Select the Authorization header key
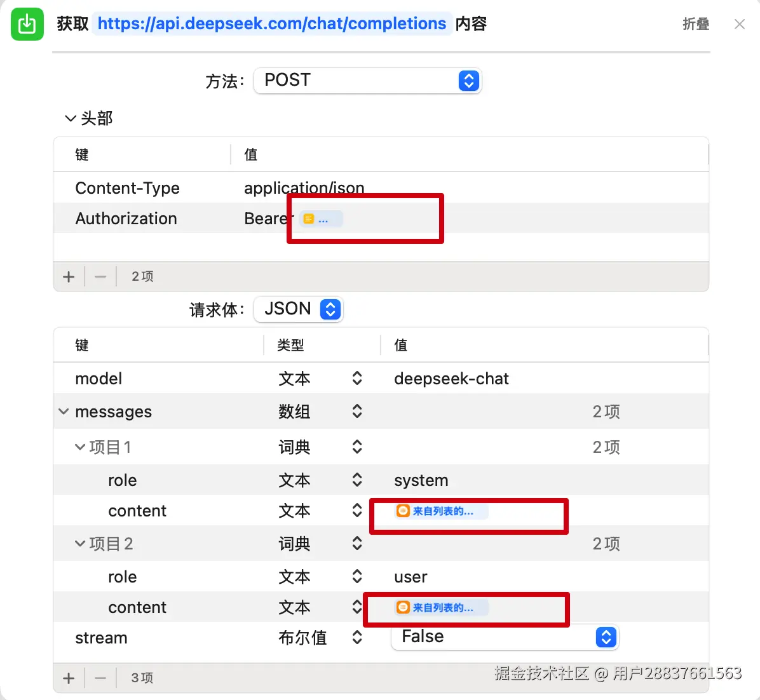Screen dimensions: 760x700 [126, 219]
